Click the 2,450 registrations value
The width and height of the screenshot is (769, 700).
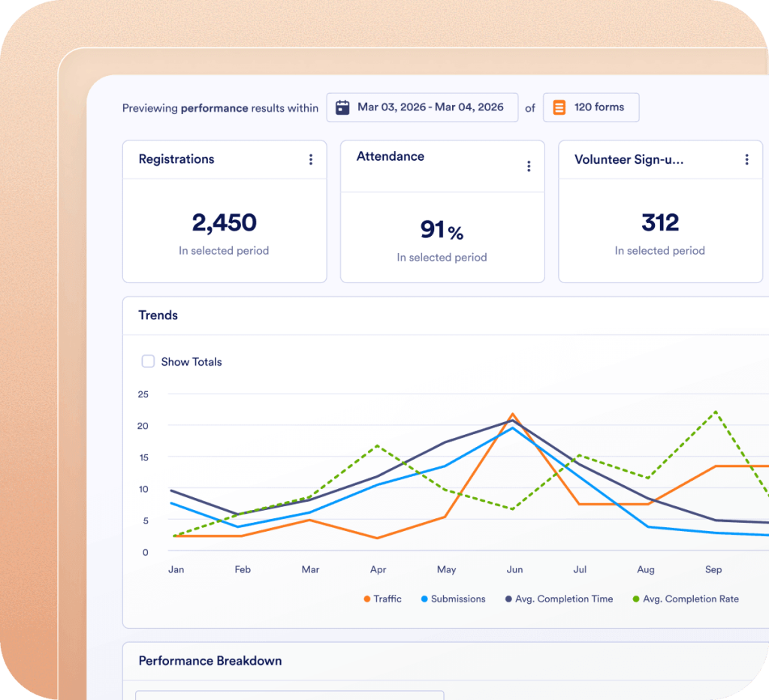tap(224, 223)
